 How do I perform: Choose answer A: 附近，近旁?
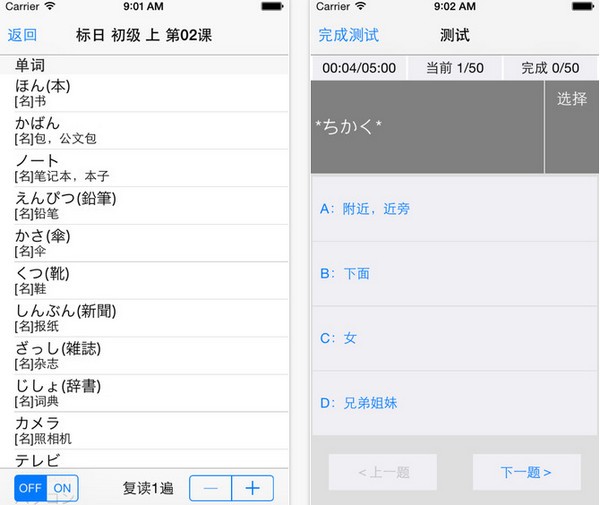[455, 209]
